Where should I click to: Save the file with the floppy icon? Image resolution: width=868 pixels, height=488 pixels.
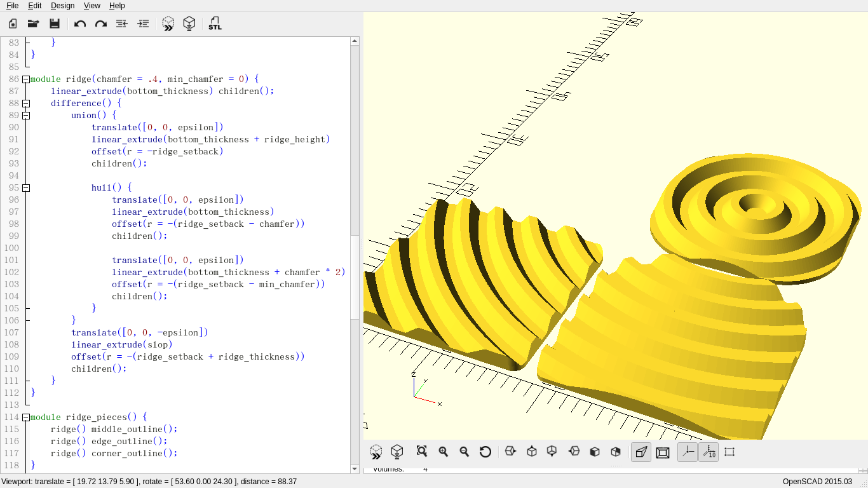point(55,24)
